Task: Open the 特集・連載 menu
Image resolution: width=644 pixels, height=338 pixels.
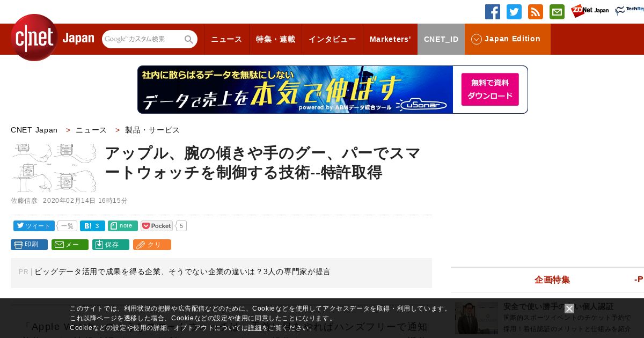Action: click(275, 39)
